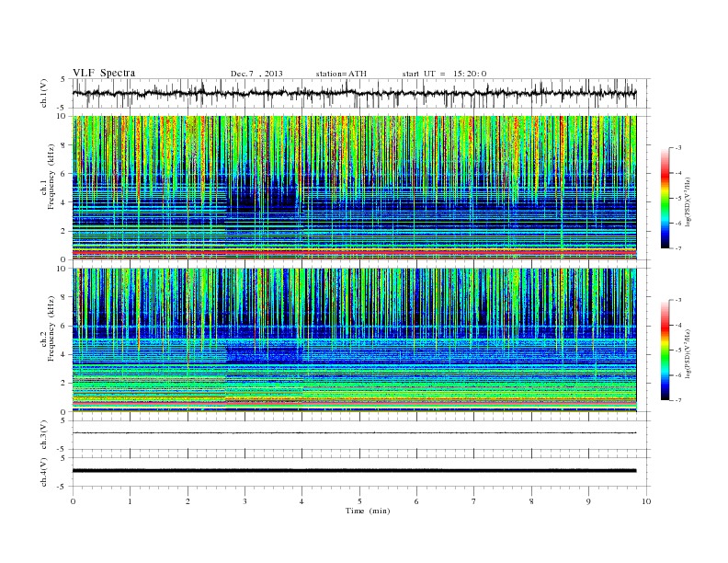The width and height of the screenshot is (728, 563).
Task: Click the time-axis tick label "5"
Action: pos(359,501)
